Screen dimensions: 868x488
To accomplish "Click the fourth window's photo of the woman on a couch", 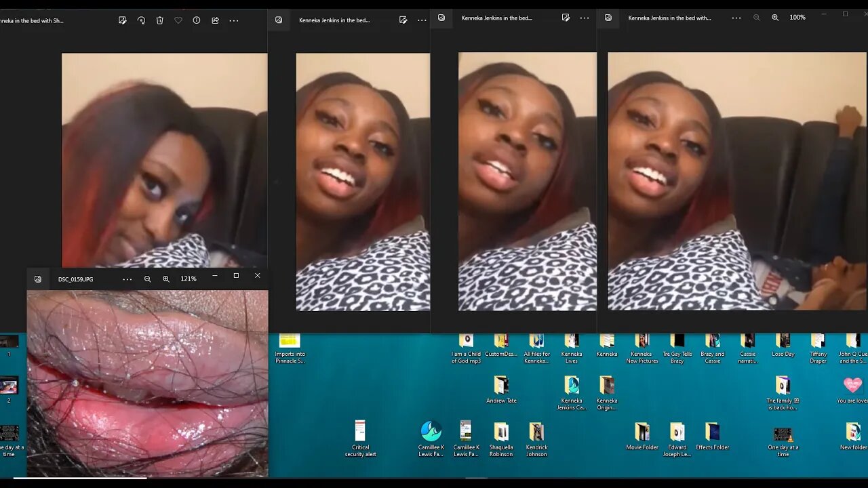I will click(737, 181).
